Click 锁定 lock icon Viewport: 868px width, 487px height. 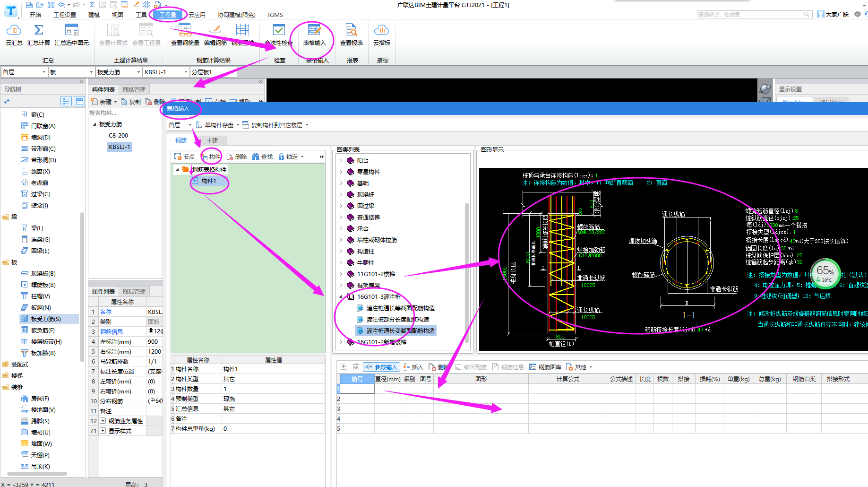coord(291,157)
